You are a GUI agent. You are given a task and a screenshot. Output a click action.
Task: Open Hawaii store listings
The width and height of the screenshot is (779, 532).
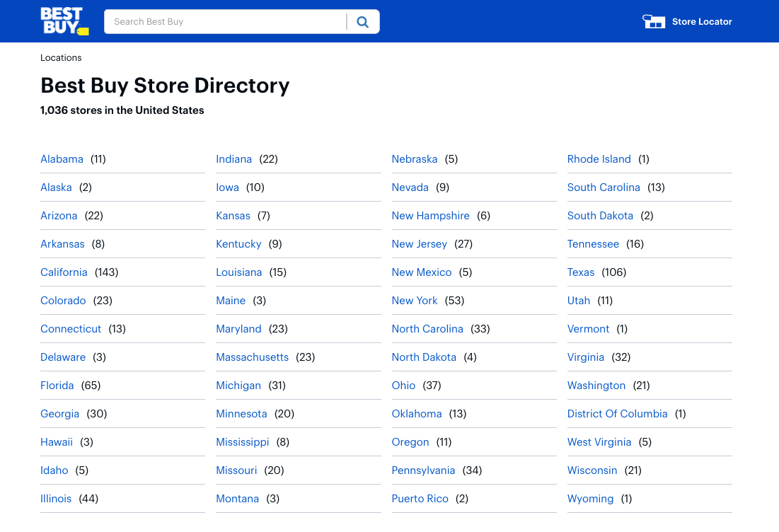tap(57, 441)
